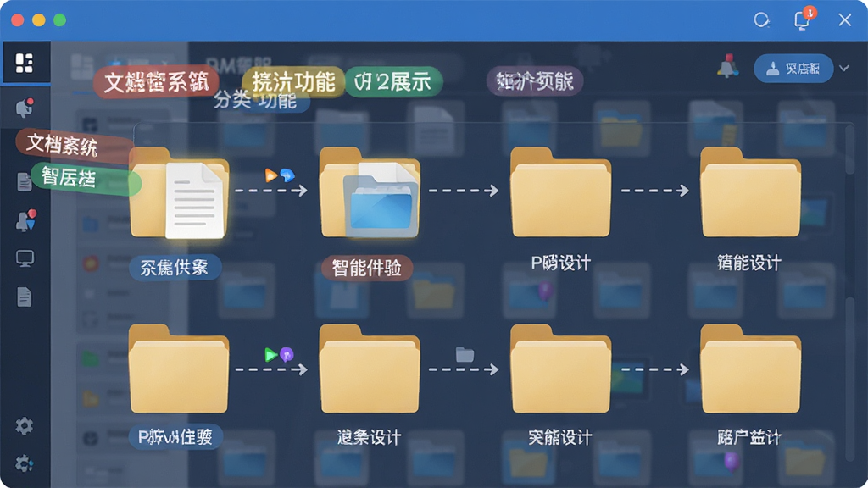Open the folder above the "追条设计" label
The width and height of the screenshot is (868, 488).
[370, 369]
